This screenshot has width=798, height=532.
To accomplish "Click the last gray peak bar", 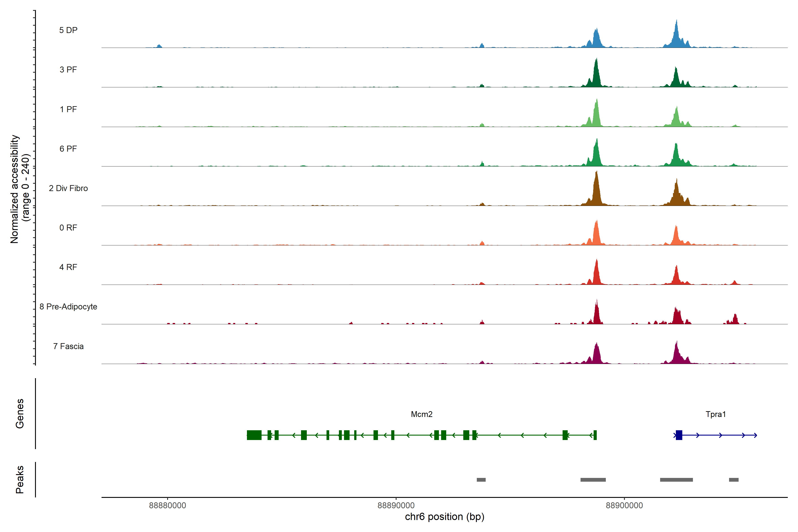I will [733, 480].
